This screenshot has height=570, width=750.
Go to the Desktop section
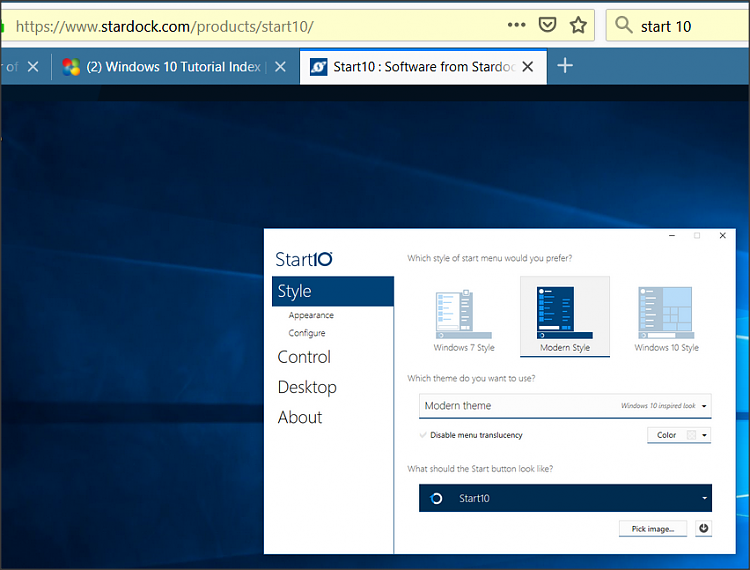(307, 387)
